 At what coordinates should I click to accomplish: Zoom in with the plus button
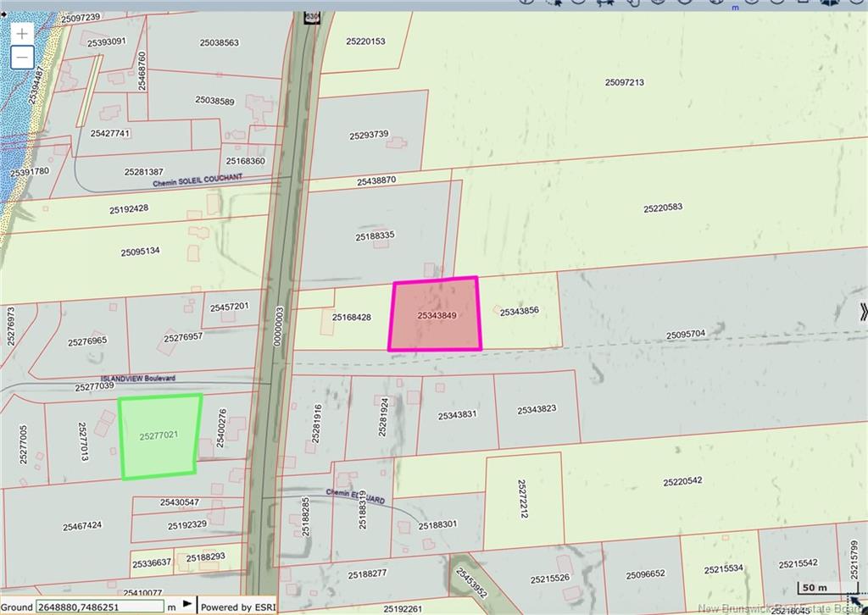(22, 34)
